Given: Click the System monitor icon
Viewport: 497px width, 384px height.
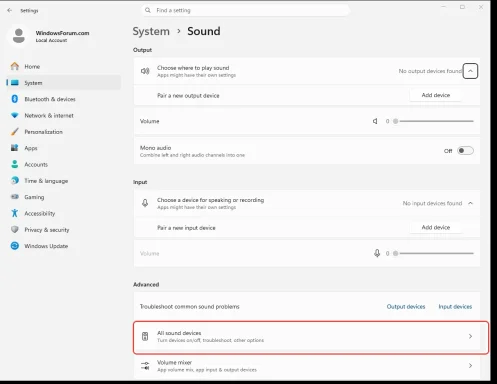Looking at the screenshot, I should point(15,83).
